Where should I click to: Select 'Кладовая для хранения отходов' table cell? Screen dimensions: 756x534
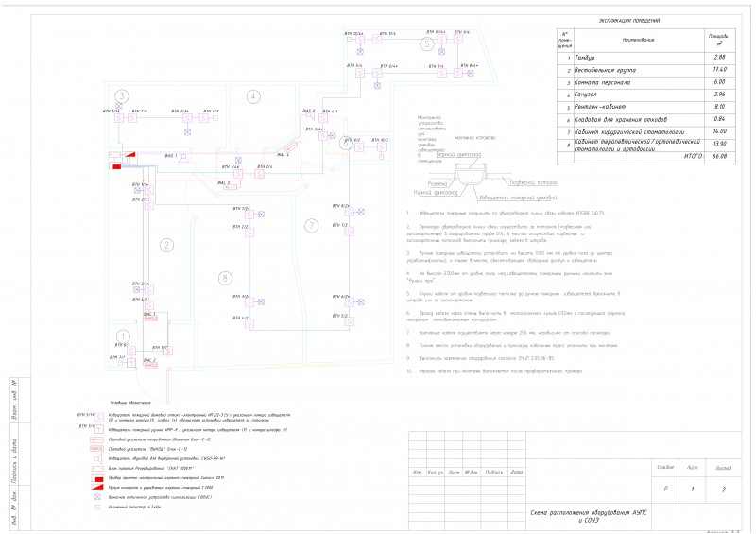[x=621, y=120]
